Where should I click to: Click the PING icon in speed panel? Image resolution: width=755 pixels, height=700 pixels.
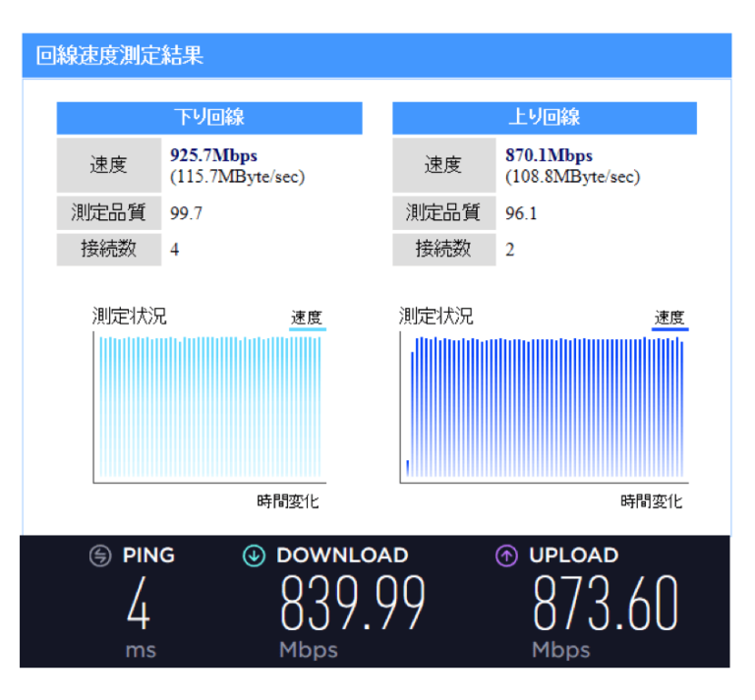coord(100,556)
